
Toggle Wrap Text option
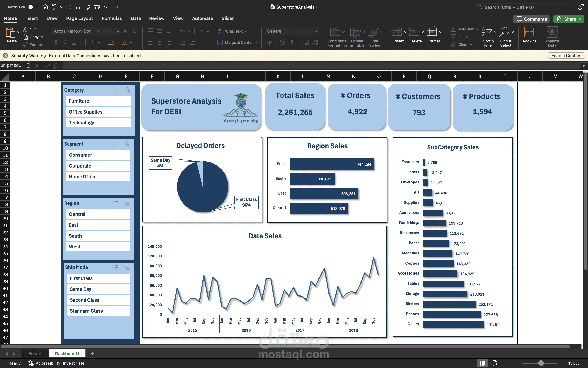pos(233,31)
